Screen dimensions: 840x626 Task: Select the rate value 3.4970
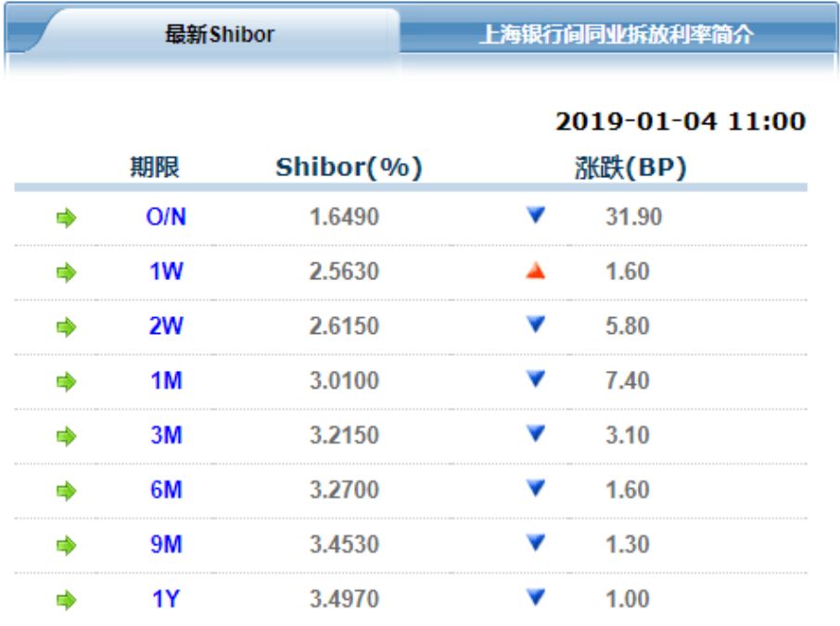pos(345,599)
